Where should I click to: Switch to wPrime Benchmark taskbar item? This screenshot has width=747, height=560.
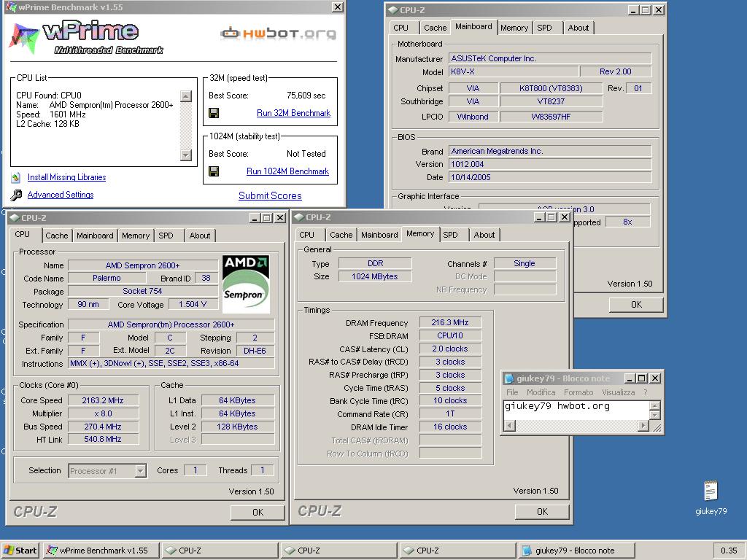click(x=100, y=551)
